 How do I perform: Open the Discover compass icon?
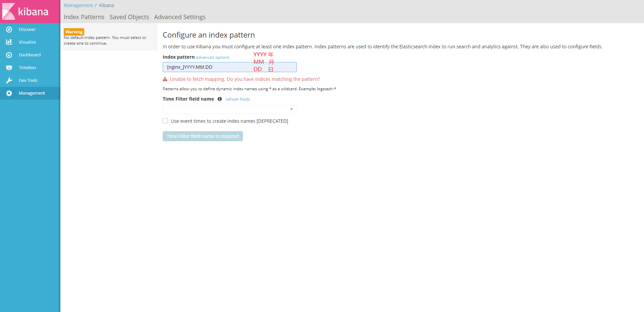[9, 30]
